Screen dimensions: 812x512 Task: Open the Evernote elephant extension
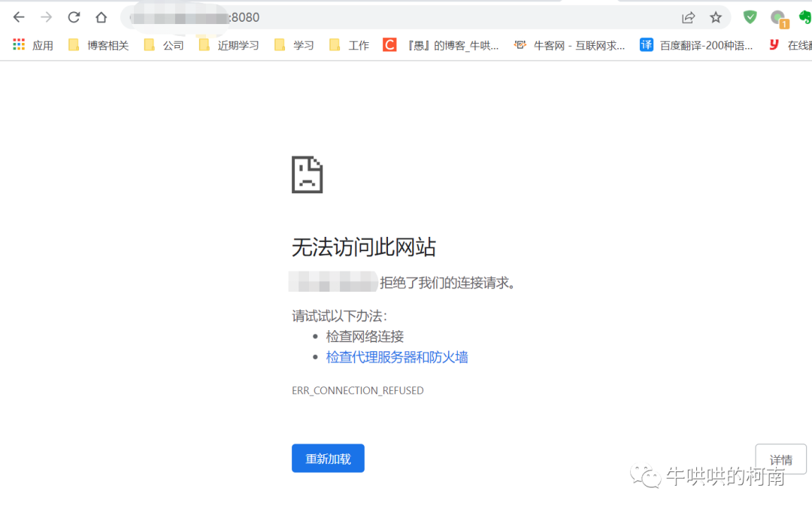[x=805, y=17]
